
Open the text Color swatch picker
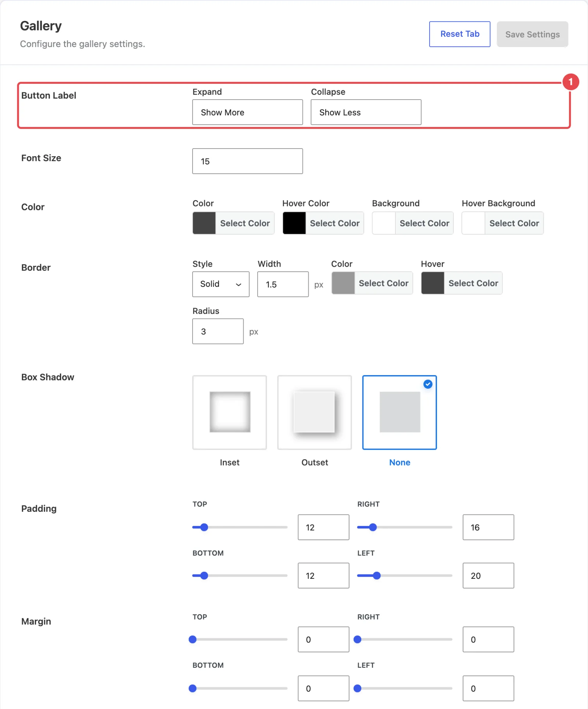coord(204,223)
